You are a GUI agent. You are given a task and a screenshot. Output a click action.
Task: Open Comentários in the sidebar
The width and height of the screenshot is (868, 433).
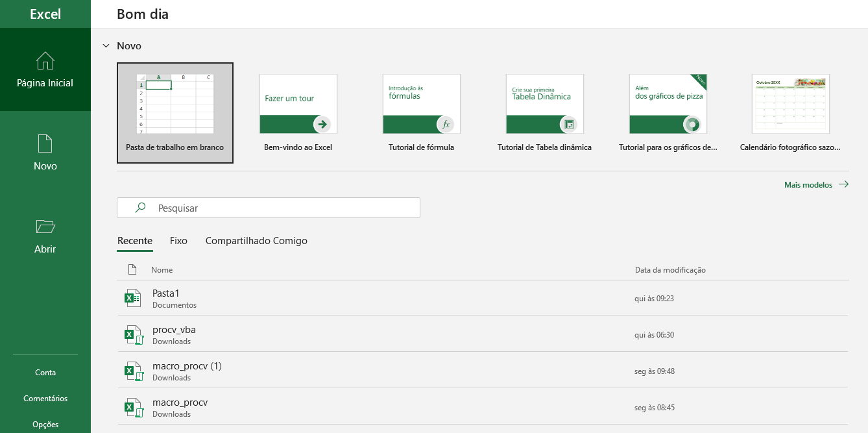(45, 399)
